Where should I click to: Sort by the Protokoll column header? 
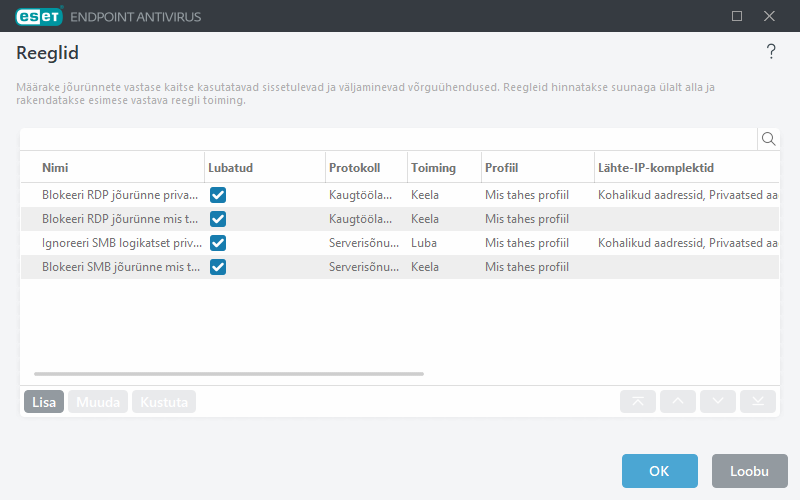(354, 168)
